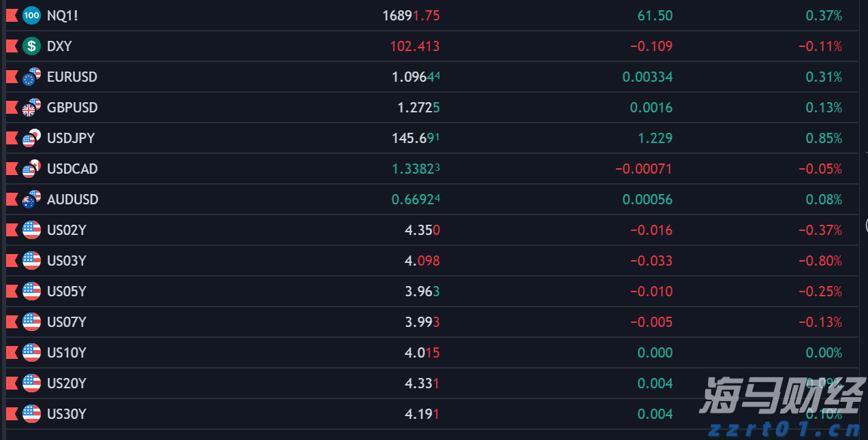Click the US10Y American flag logo
The image size is (868, 440).
tap(31, 353)
